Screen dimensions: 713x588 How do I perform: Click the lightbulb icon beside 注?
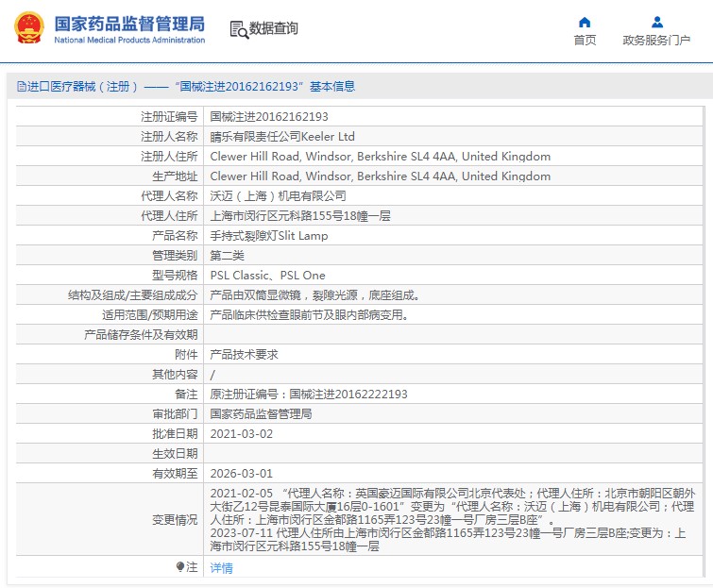180,566
